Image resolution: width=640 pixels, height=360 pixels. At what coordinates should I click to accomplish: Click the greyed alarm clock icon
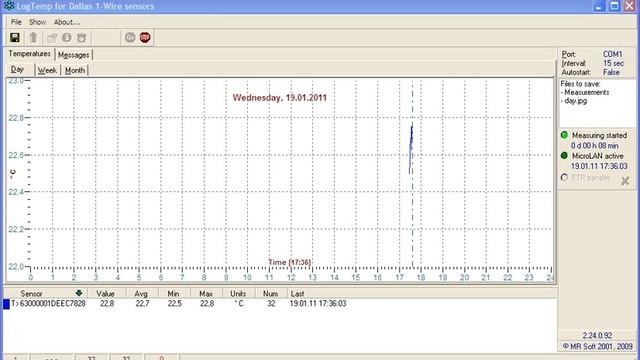(x=82, y=38)
